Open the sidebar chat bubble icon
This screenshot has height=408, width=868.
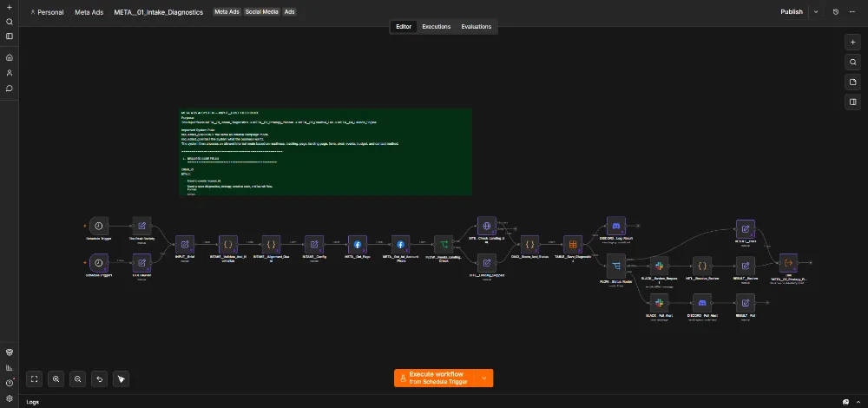10,88
